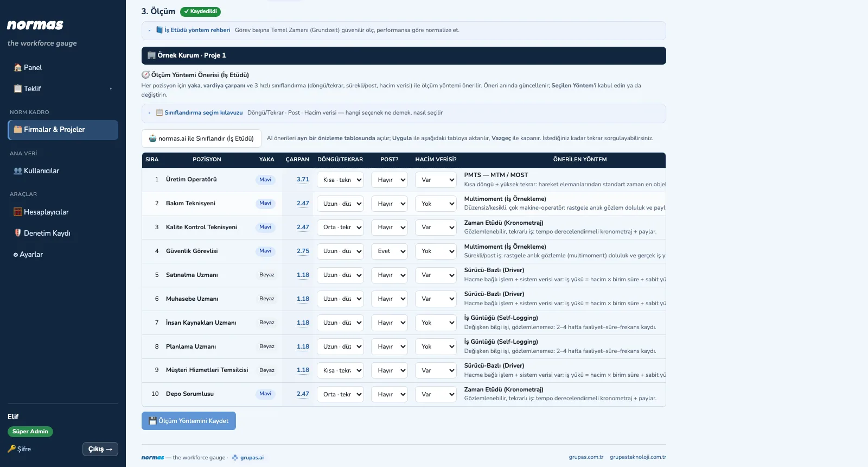Open Hacim Verisi dropdown for Muhasebe Uzmanı
Viewport: 868px width, 467px height.
click(436, 299)
